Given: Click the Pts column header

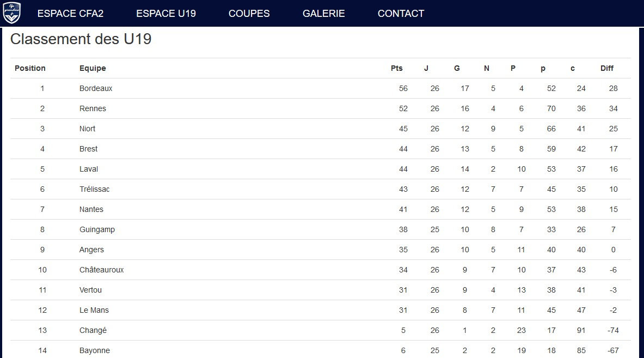Looking at the screenshot, I should click(397, 68).
